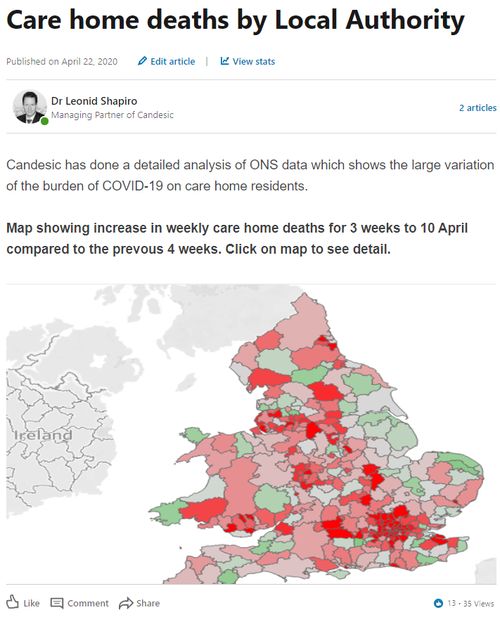Open Dr Leonid Shapiro's profile photo
Image resolution: width=500 pixels, height=617 pixels.
(x=29, y=107)
